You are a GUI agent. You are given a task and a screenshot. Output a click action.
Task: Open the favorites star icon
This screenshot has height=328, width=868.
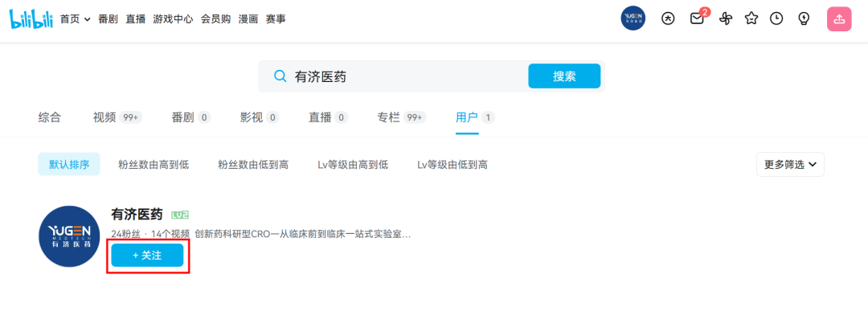pos(751,18)
